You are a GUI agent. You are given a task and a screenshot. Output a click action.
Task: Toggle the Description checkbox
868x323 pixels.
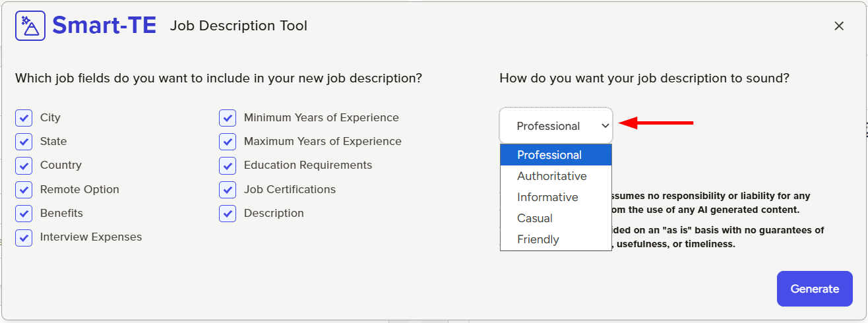pyautogui.click(x=228, y=214)
